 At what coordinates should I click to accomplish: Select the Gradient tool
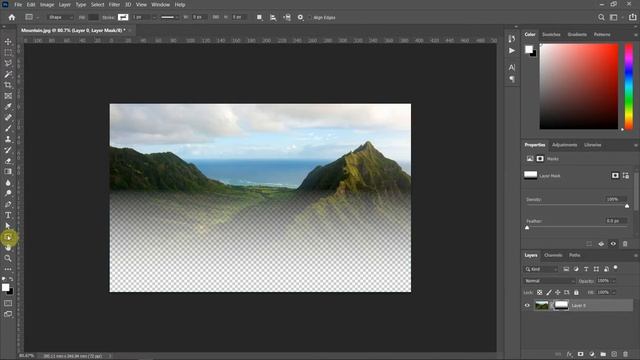tap(8, 171)
